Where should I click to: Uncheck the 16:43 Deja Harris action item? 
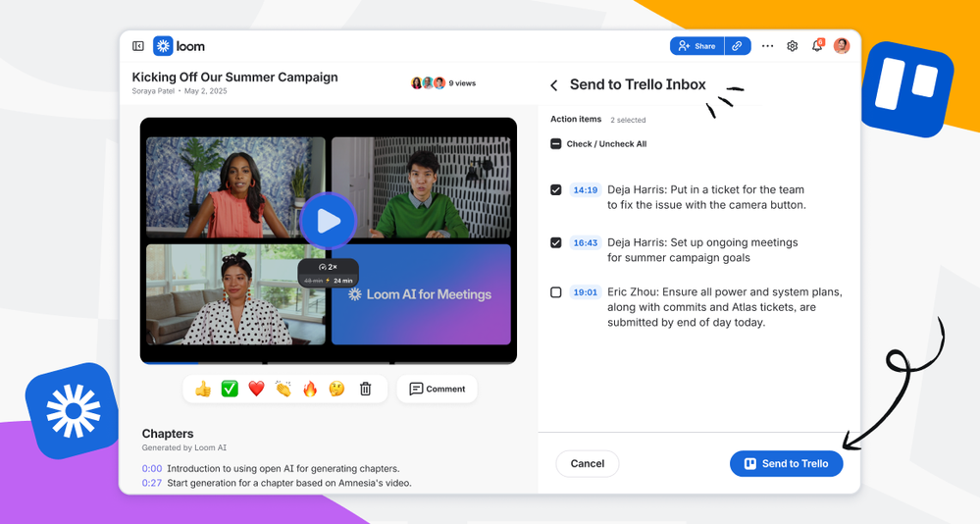(x=555, y=242)
